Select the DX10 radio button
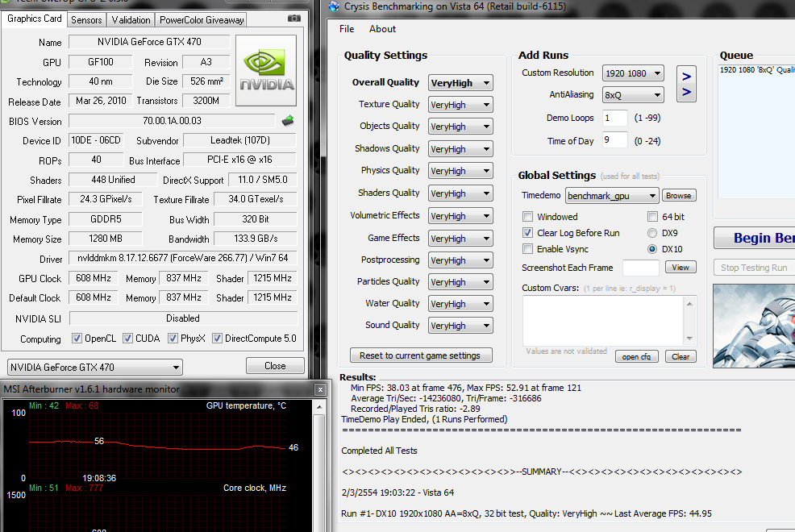This screenshot has width=795, height=532. coord(652,249)
